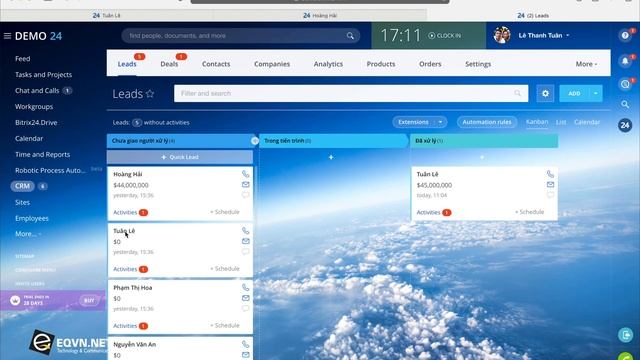
Task: Click email icon on Phạm Thị Hoa card
Action: (x=245, y=298)
